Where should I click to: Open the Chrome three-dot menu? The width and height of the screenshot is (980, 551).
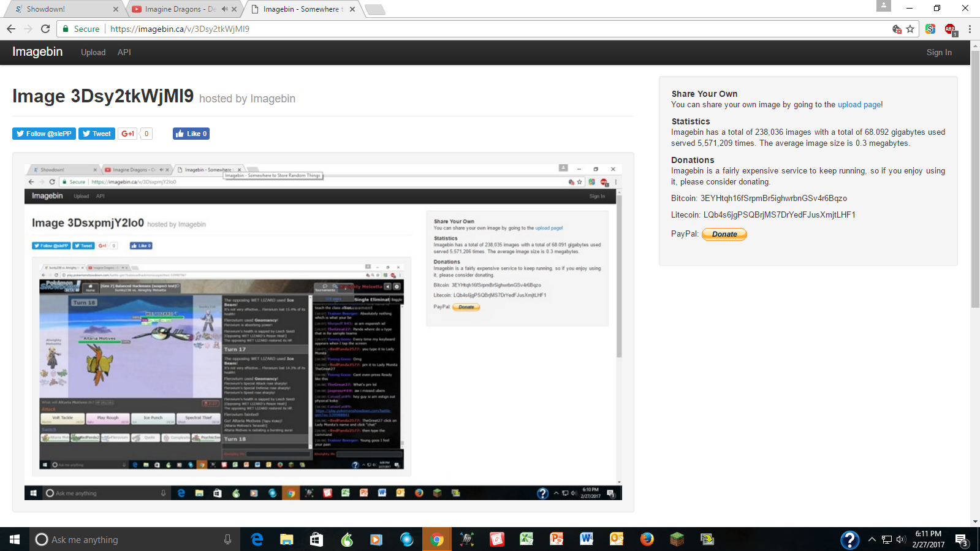tap(970, 29)
